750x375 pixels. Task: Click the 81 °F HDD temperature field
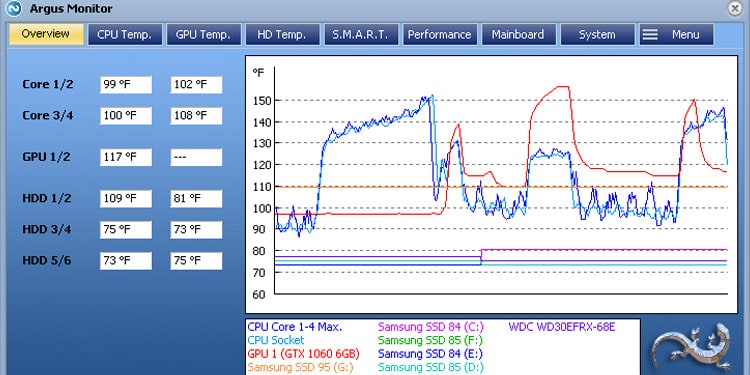[196, 199]
